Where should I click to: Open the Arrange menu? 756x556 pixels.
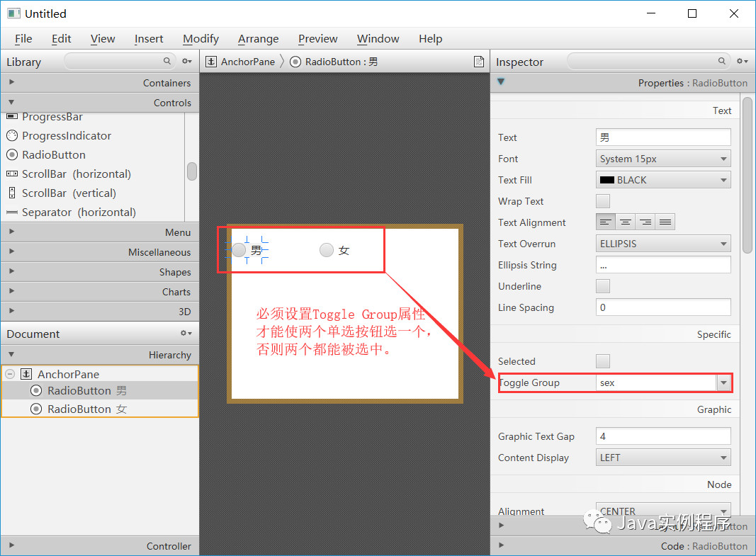click(258, 38)
